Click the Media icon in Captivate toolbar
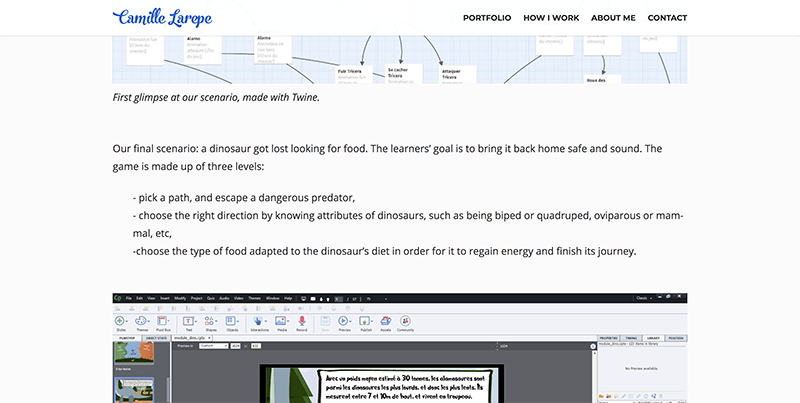The image size is (800, 403). pos(280,321)
